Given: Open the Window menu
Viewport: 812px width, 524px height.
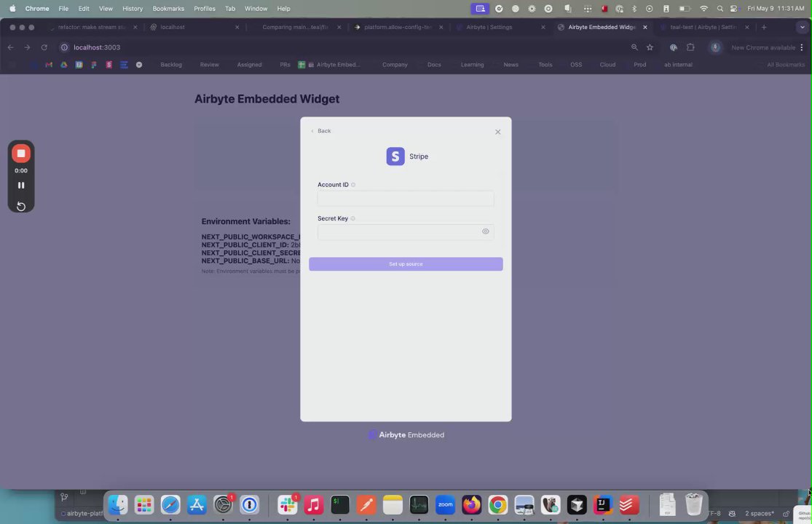Looking at the screenshot, I should tap(256, 8).
